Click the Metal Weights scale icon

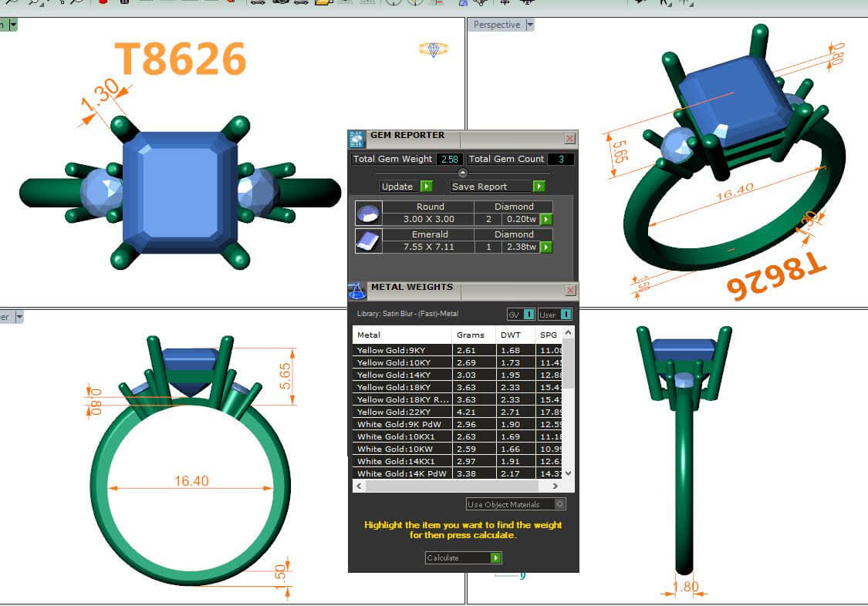356,291
